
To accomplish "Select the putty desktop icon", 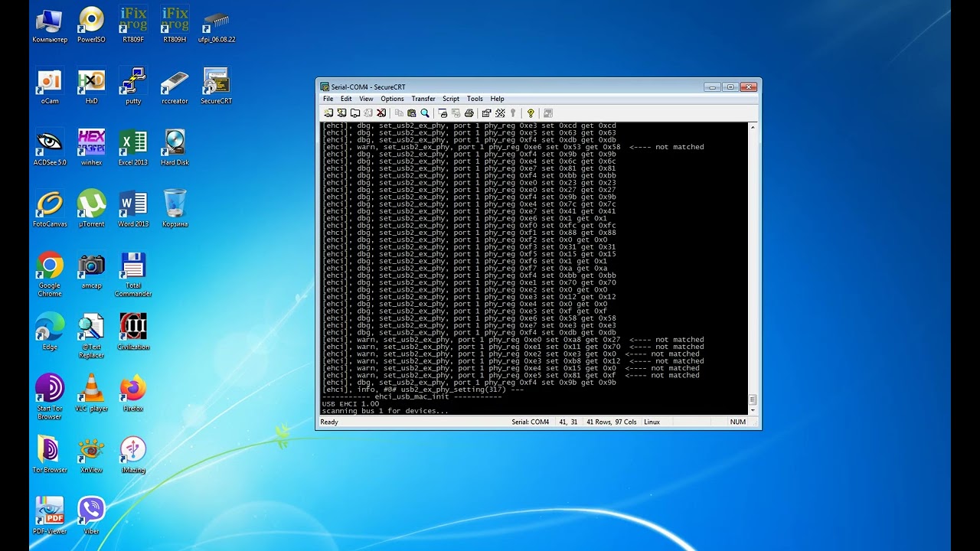I will 133,86.
